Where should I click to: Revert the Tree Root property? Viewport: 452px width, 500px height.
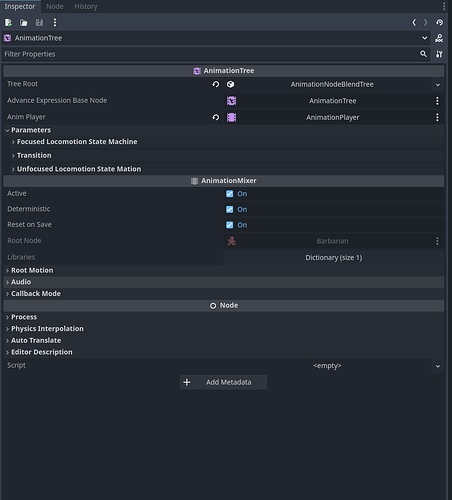coord(216,84)
